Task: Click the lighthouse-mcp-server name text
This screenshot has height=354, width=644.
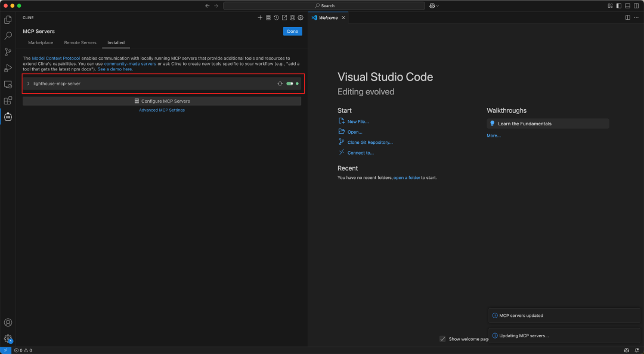Action: [x=57, y=84]
